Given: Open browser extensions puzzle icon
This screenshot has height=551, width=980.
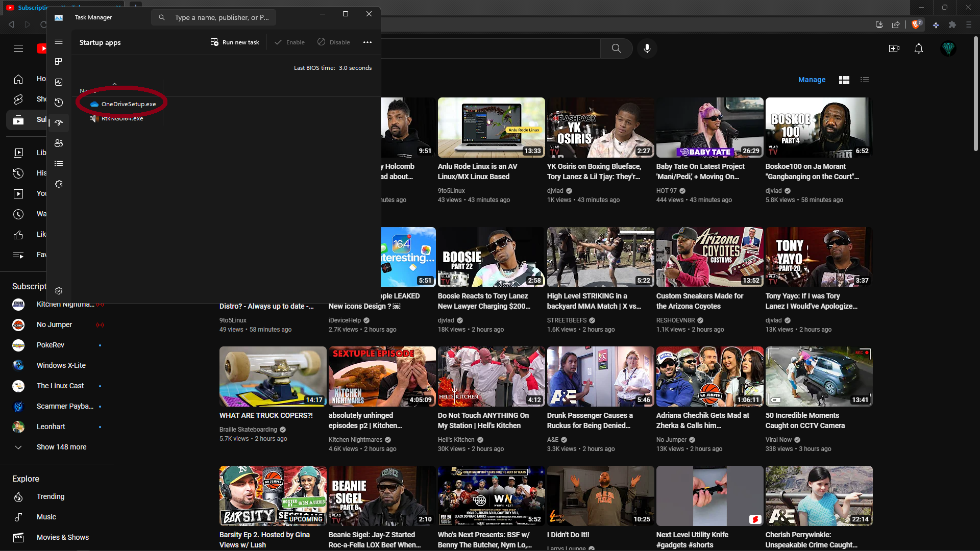Looking at the screenshot, I should coord(952,24).
